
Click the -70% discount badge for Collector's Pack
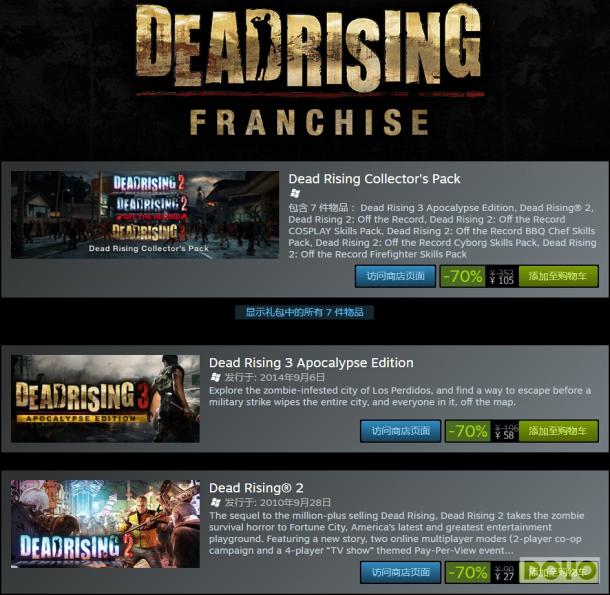[463, 276]
